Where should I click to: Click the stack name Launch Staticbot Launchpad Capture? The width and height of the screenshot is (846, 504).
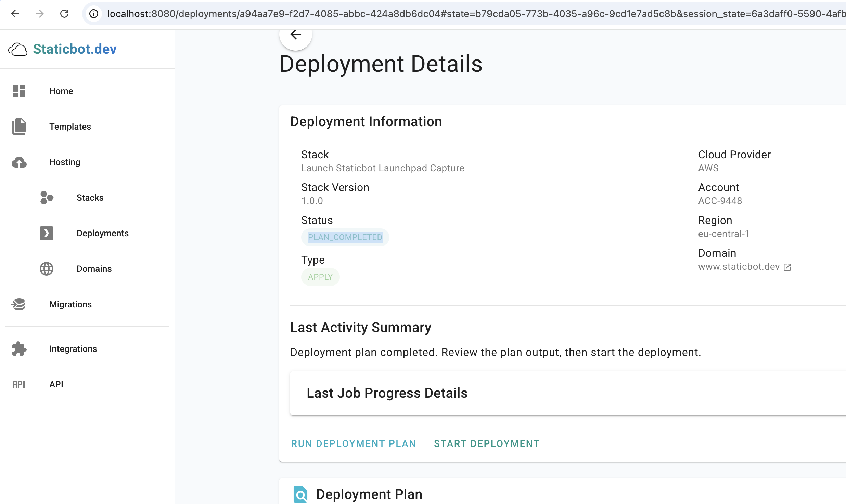pyautogui.click(x=383, y=168)
